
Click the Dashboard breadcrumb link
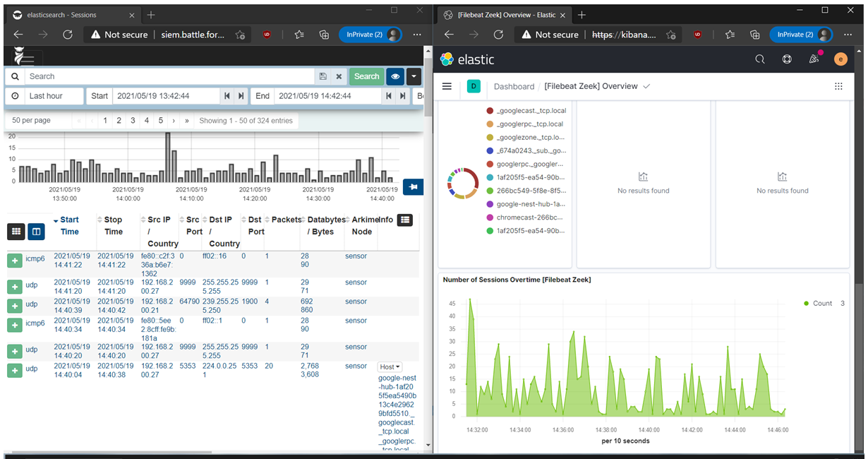514,86
